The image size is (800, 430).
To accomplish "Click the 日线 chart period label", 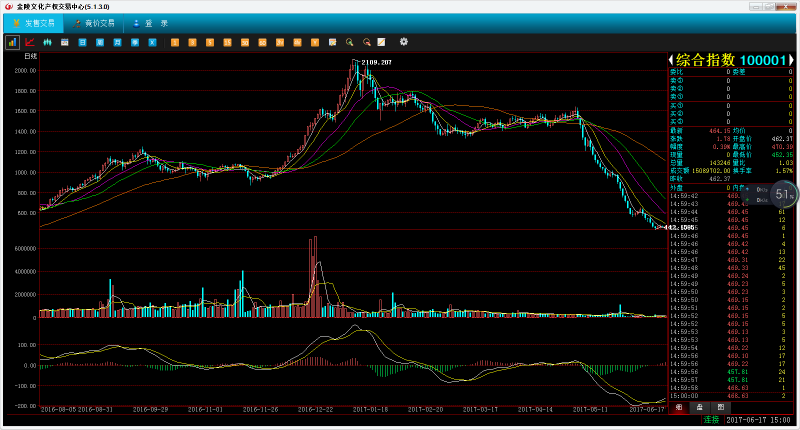I will [31, 56].
